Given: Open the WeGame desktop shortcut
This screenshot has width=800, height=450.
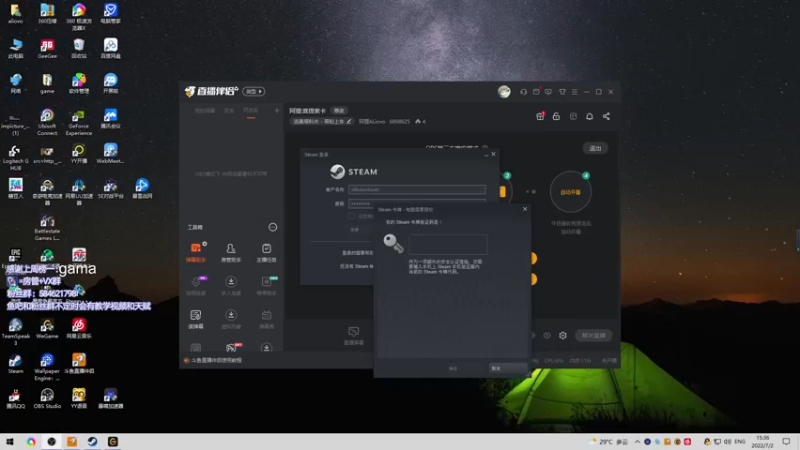Looking at the screenshot, I should [x=47, y=329].
